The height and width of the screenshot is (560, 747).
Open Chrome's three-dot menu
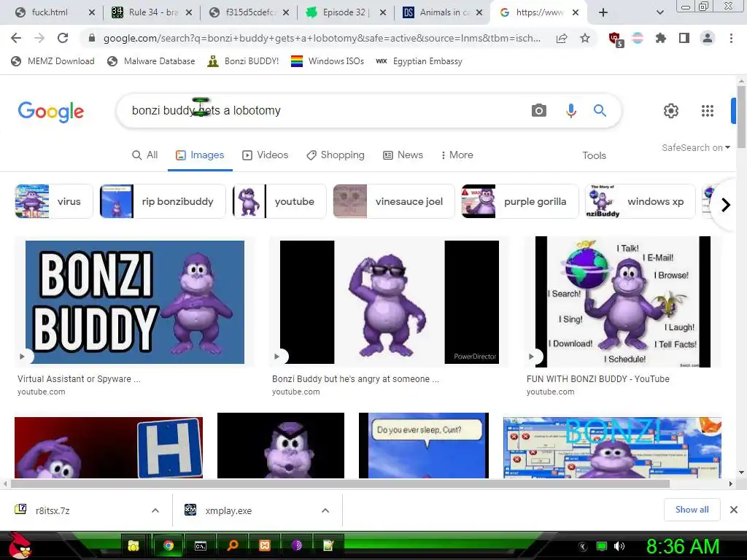[731, 38]
